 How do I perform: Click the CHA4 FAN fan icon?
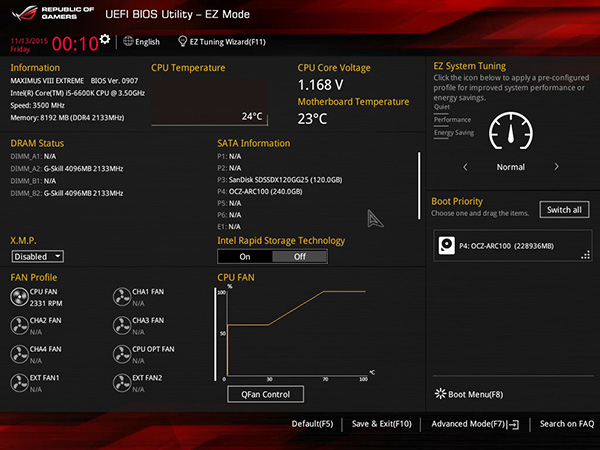point(19,354)
